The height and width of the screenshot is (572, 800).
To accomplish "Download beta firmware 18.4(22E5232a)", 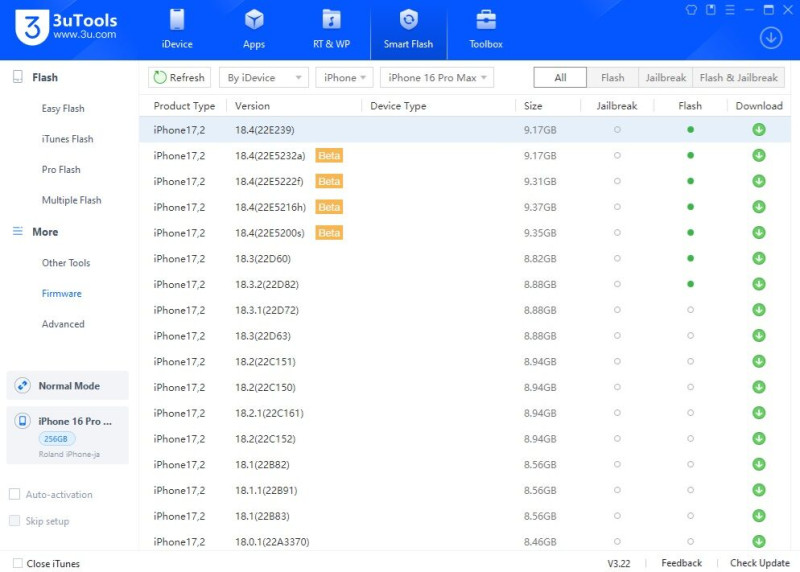I will click(759, 155).
